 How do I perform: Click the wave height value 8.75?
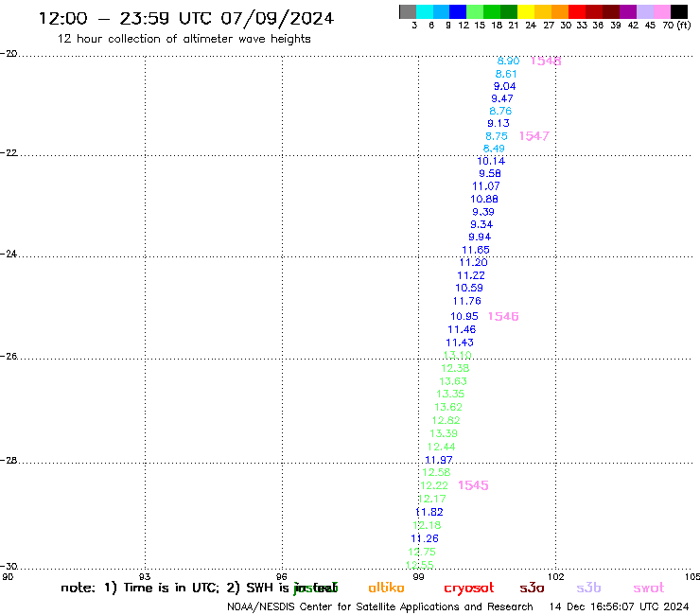point(497,136)
